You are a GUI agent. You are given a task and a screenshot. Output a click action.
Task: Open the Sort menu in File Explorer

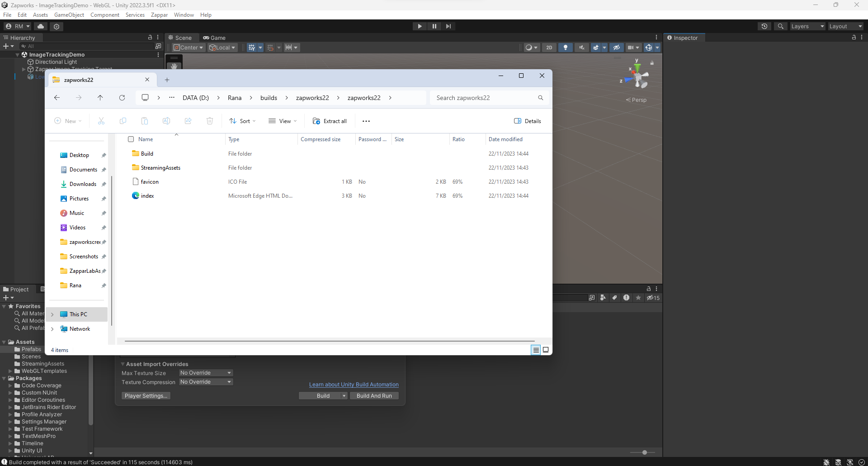242,121
